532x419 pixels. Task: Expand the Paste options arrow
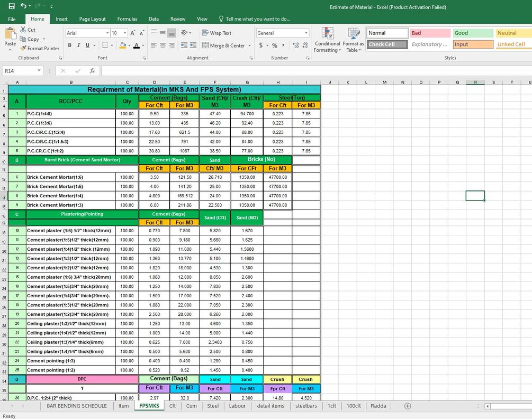point(10,50)
